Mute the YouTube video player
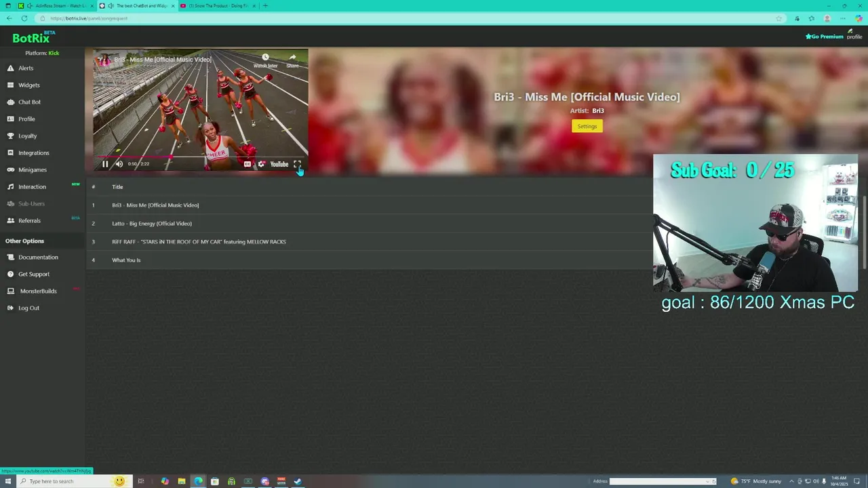This screenshot has width=868, height=488. [119, 164]
